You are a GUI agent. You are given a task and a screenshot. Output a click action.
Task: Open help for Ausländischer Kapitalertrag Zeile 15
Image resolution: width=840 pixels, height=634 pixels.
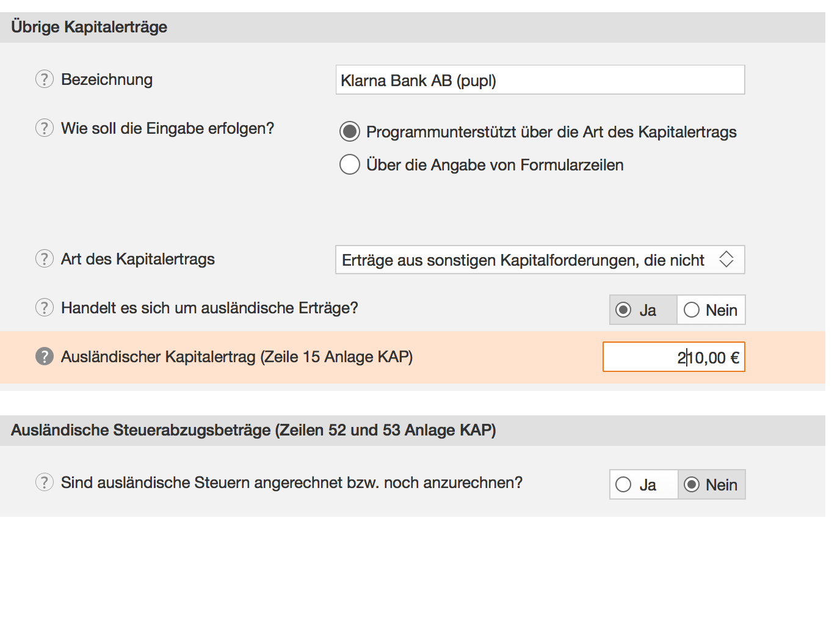point(45,357)
